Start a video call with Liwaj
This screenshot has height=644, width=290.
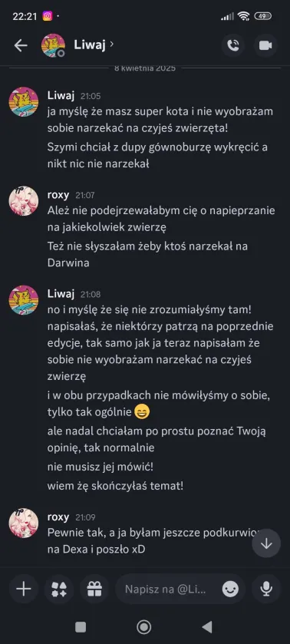coord(265,45)
